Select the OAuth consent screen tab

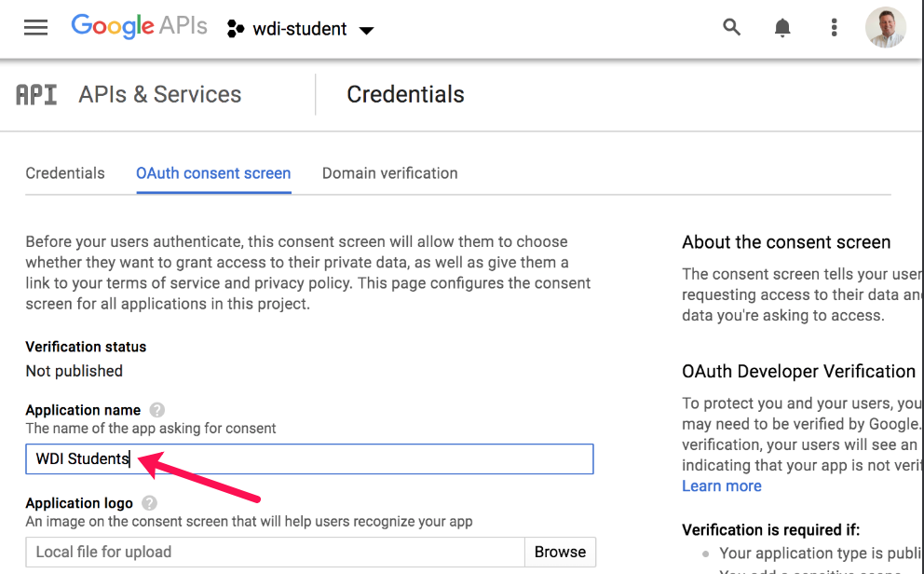(x=213, y=173)
